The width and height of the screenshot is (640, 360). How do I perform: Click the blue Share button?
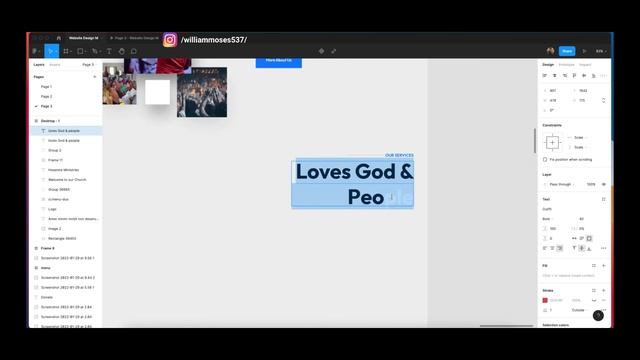coord(567,51)
